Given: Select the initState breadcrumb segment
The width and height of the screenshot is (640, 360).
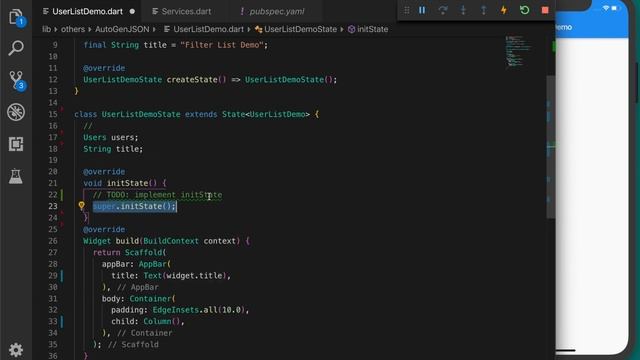Looking at the screenshot, I should coord(368,29).
